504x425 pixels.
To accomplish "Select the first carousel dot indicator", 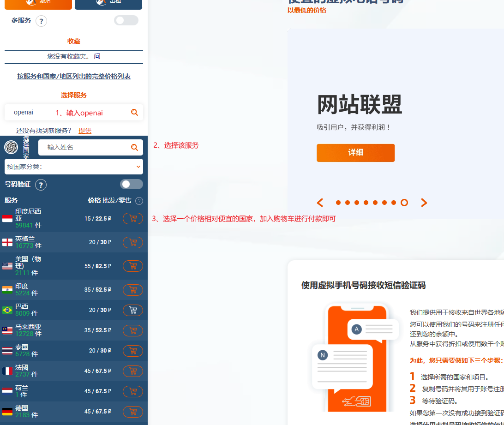I will point(338,203).
